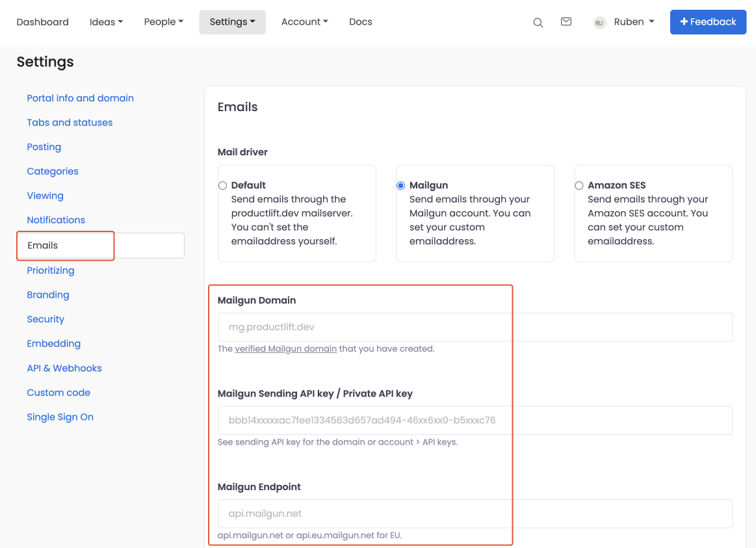The height and width of the screenshot is (548, 756).
Task: Click the Mailgun Endpoint input field
Action: point(475,514)
